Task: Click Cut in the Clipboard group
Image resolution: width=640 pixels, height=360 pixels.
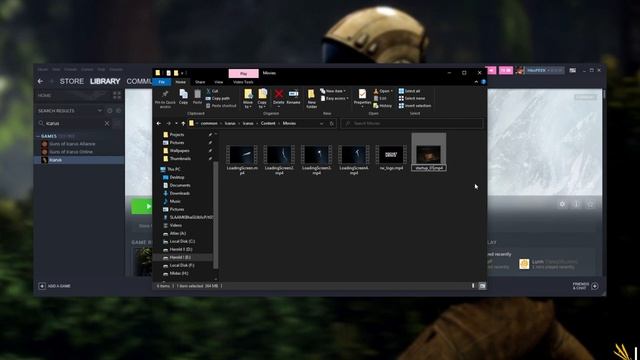Action: tap(212, 91)
